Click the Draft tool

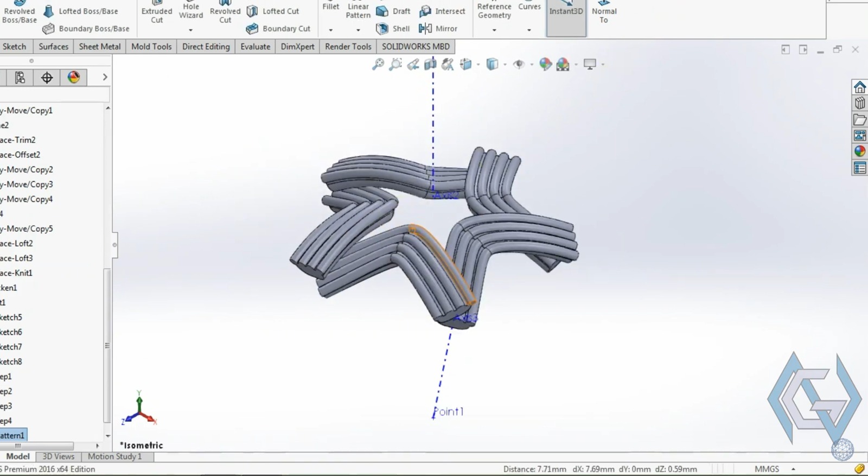click(x=394, y=11)
